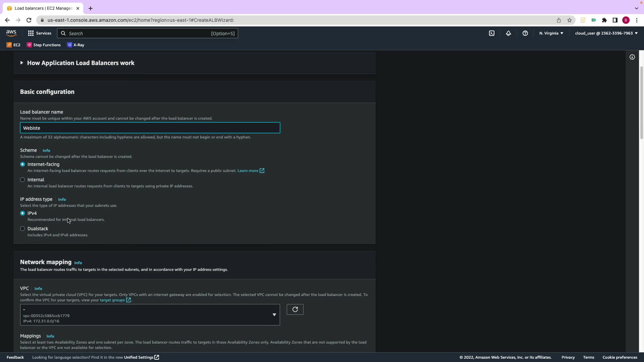Open the N. Virginia region dropdown

pyautogui.click(x=551, y=33)
